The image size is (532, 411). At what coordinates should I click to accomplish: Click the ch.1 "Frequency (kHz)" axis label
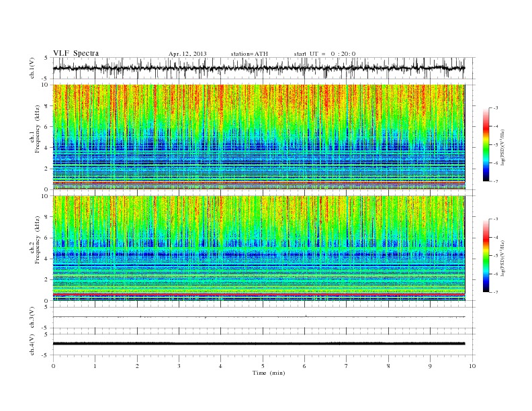pyautogui.click(x=38, y=129)
